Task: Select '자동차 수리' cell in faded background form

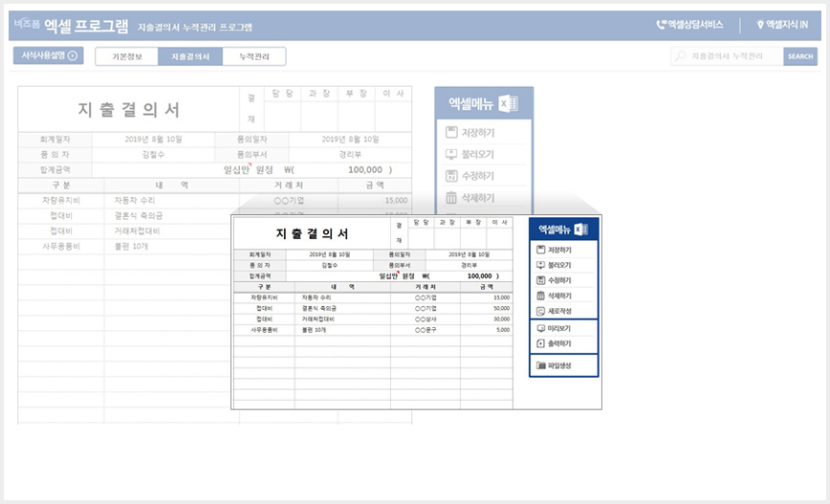Action: point(171,201)
